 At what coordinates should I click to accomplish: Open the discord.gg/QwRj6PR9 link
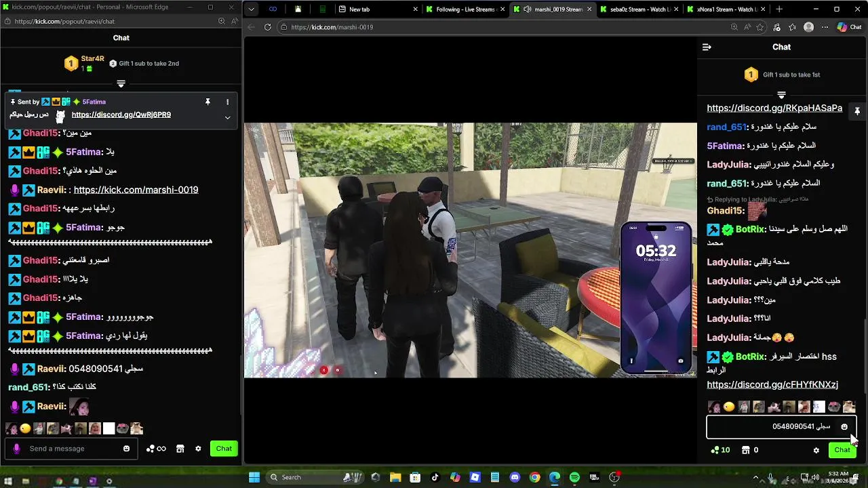click(121, 115)
